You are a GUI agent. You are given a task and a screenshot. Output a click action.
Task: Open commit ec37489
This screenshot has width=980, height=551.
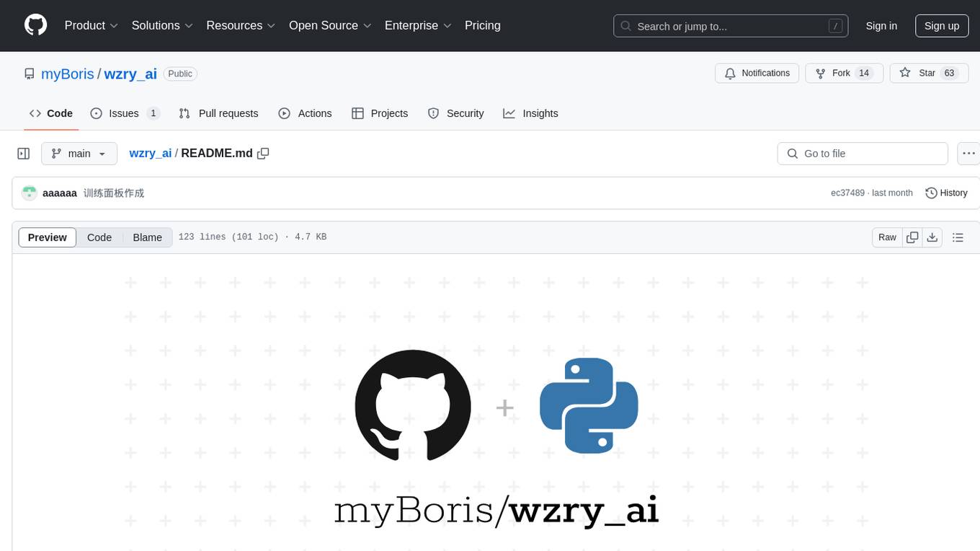point(847,193)
